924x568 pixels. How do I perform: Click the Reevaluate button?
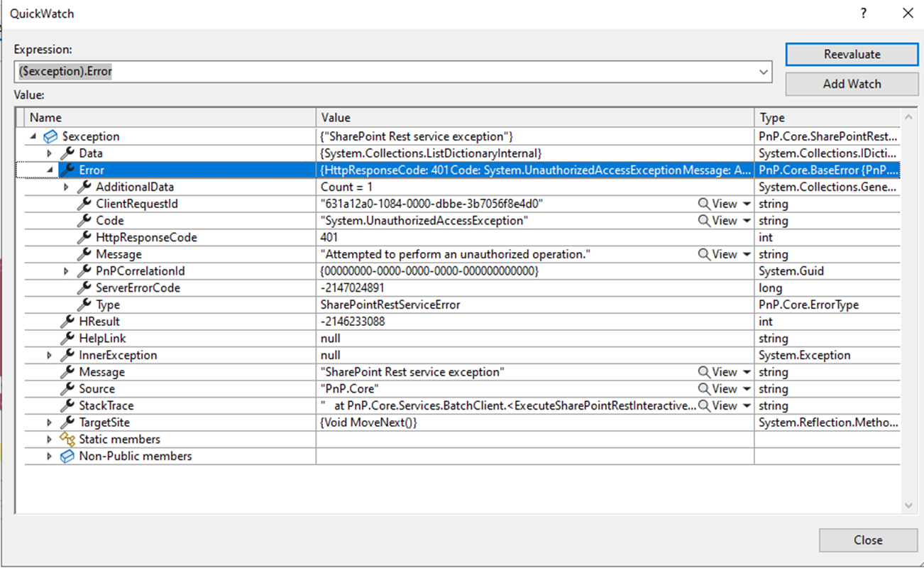point(851,54)
